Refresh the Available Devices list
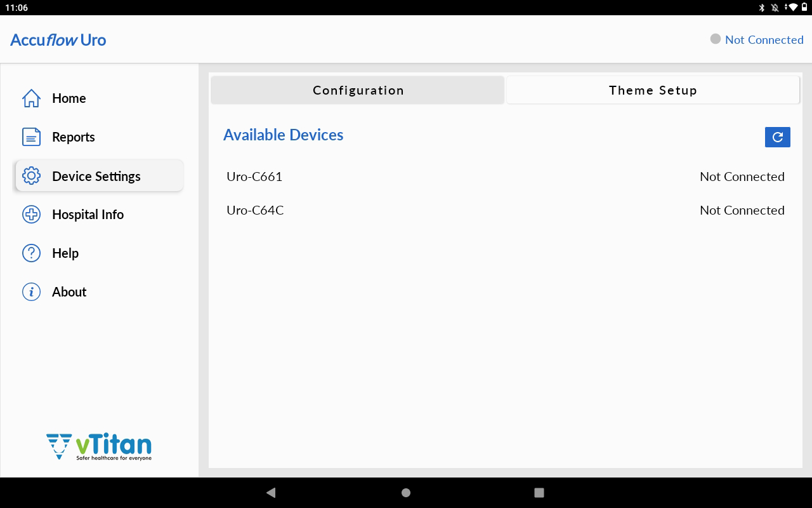The height and width of the screenshot is (508, 812). coord(777,137)
